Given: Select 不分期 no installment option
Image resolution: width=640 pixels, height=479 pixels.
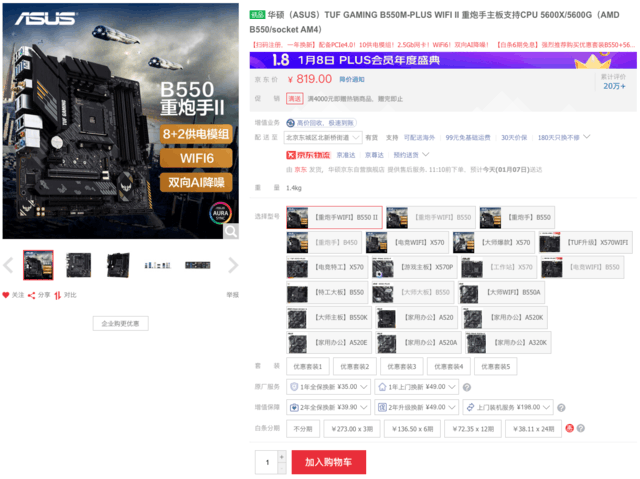Looking at the screenshot, I should 303,429.
